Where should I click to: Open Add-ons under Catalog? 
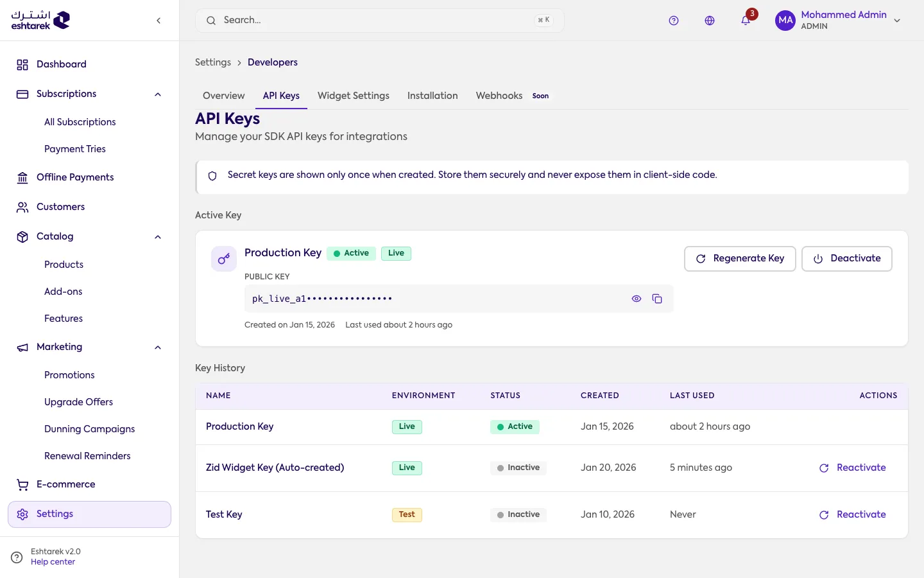tap(63, 292)
